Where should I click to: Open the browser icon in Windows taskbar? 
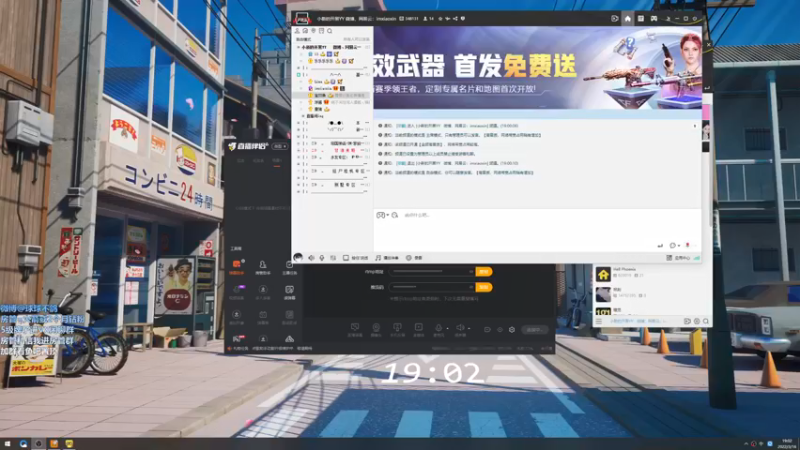[23, 444]
